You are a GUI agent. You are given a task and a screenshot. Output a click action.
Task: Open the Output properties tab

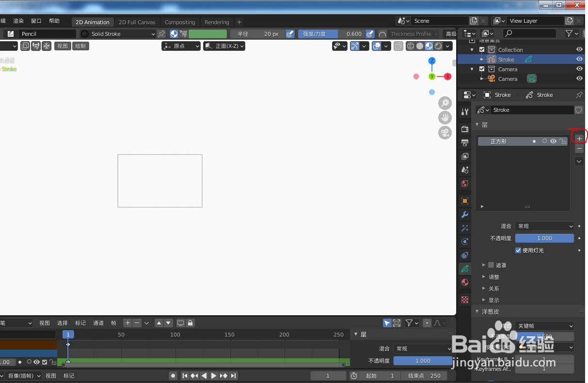(465, 143)
